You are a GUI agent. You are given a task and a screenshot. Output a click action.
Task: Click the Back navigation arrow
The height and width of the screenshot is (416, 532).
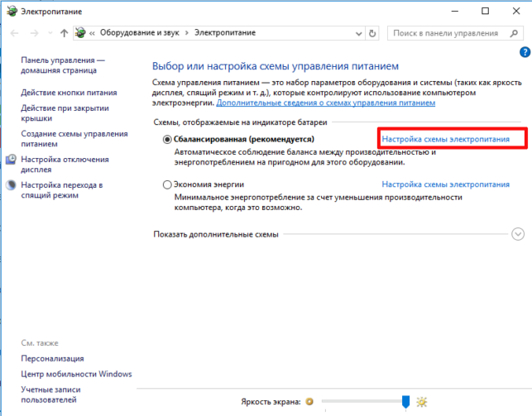click(x=14, y=33)
